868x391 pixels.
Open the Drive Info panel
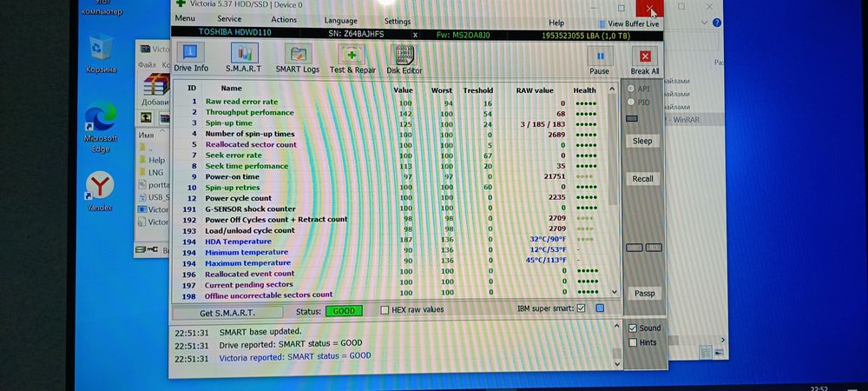coord(190,58)
